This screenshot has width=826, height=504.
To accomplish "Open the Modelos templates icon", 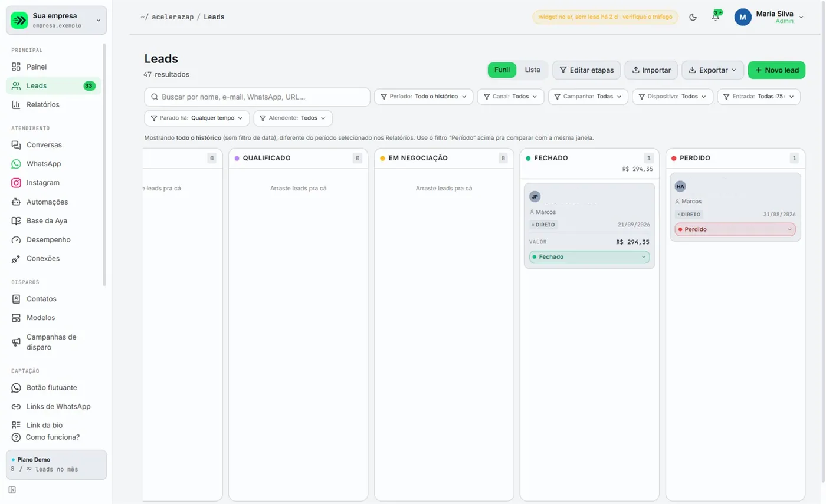I will point(16,318).
